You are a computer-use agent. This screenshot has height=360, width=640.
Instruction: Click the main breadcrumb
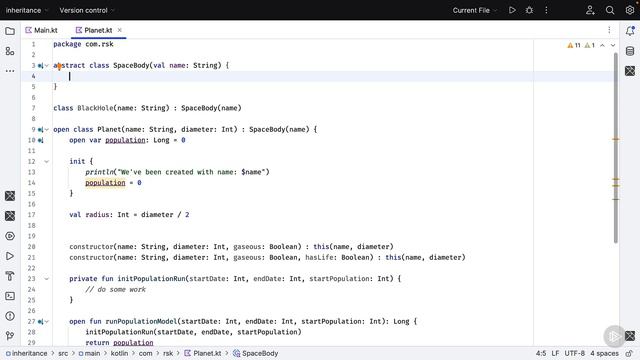[89, 353]
